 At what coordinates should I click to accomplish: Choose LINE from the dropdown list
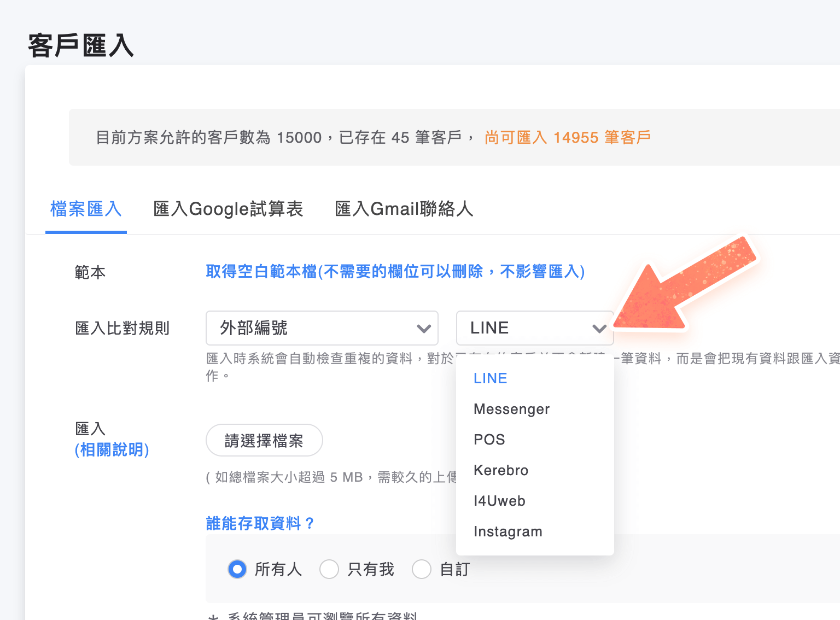click(491, 378)
